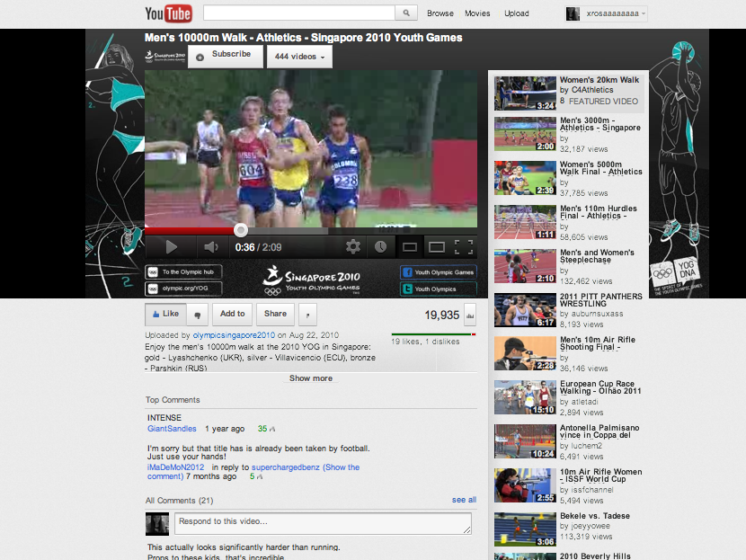Click the YouTube logo
The height and width of the screenshot is (560, 746).
(x=168, y=13)
